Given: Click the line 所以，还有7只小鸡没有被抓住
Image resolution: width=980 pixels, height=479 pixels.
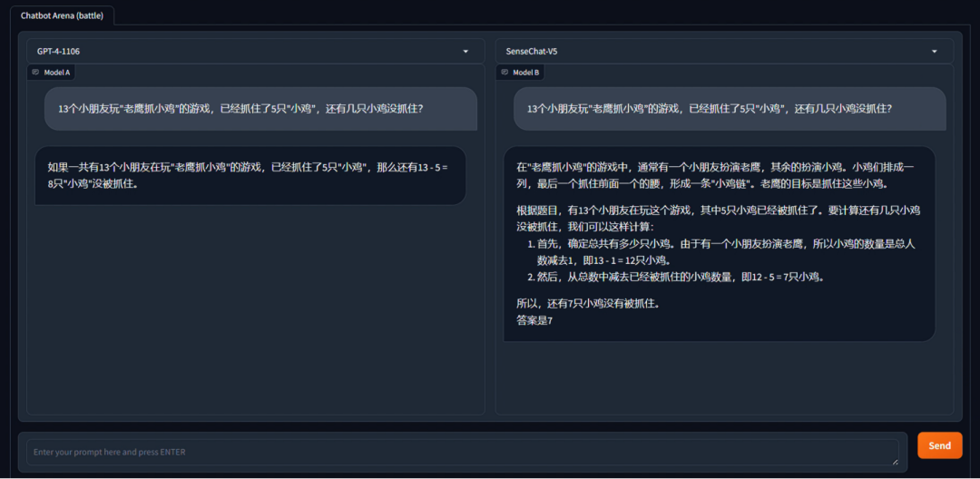Looking at the screenshot, I should [x=588, y=305].
